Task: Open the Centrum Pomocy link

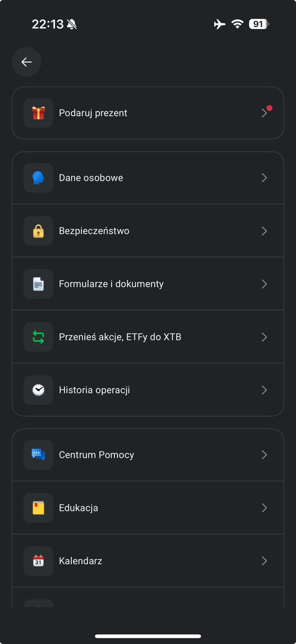Action: click(x=96, y=455)
